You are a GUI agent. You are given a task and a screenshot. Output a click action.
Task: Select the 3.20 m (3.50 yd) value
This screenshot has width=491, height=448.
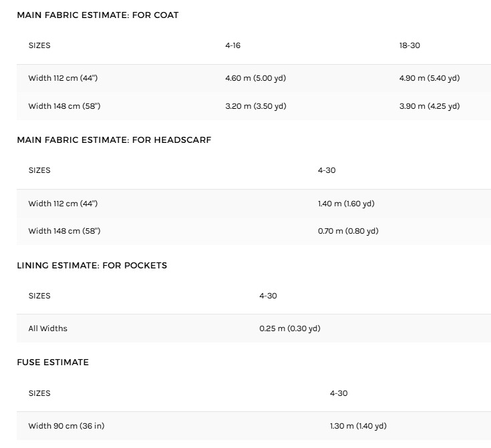point(255,106)
